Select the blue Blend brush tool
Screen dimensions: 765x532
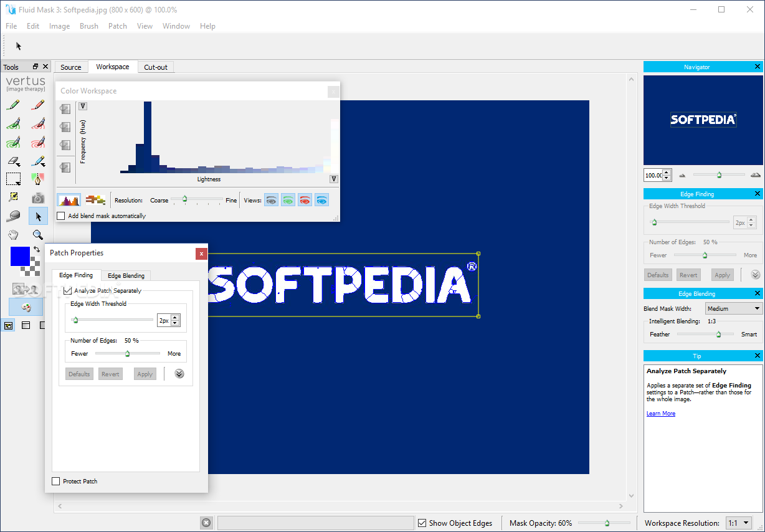tap(38, 161)
